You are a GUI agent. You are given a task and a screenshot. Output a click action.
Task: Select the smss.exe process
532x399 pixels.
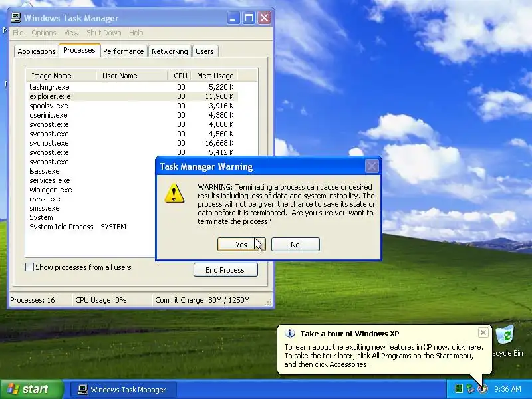45,208
